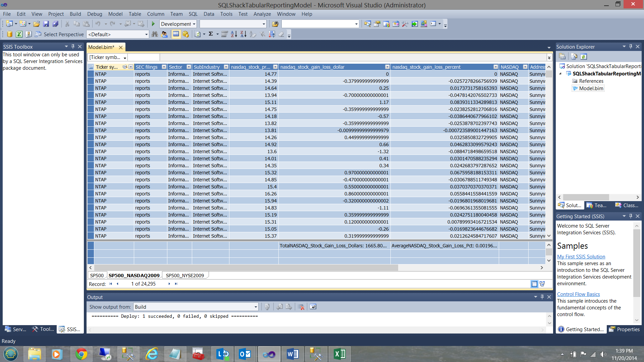
Task: Click the Save All toolbar icon
Action: [55, 24]
